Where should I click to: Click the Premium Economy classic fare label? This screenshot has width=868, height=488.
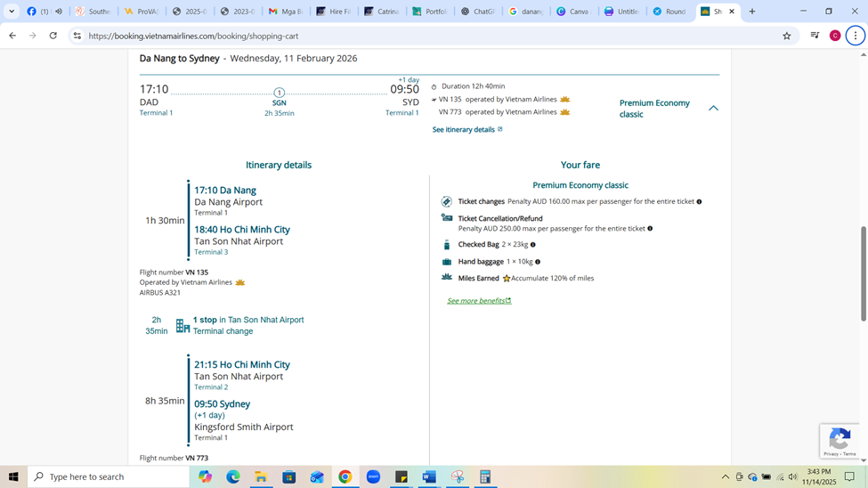654,109
